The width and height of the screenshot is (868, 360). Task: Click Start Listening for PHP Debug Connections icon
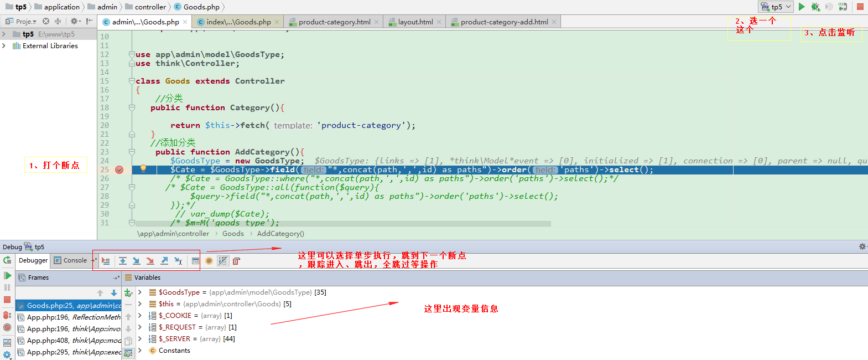click(843, 7)
